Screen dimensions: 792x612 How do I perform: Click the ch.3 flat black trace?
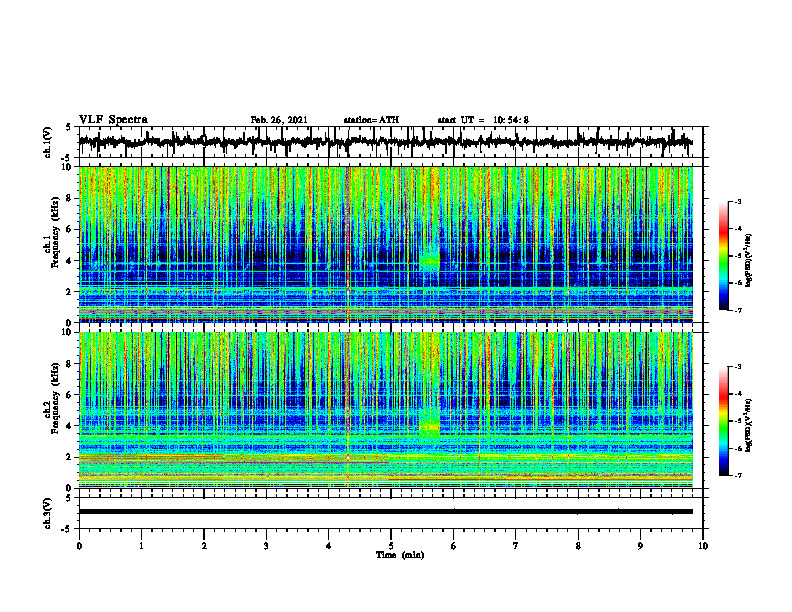(x=385, y=512)
